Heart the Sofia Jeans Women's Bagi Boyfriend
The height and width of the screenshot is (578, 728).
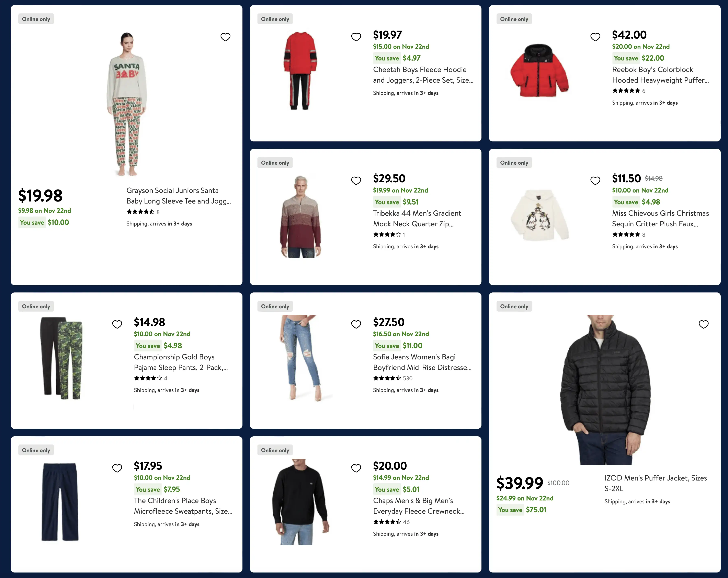click(x=356, y=324)
